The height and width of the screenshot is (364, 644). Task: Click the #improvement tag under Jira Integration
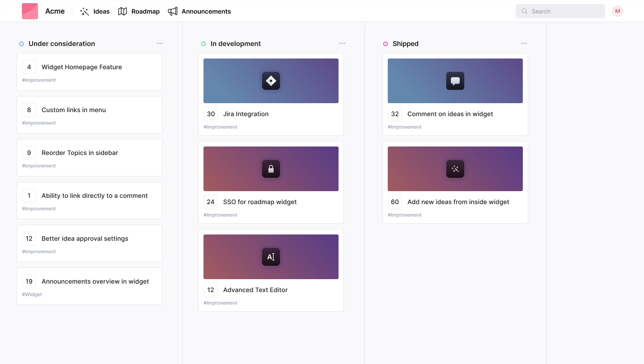[220, 127]
